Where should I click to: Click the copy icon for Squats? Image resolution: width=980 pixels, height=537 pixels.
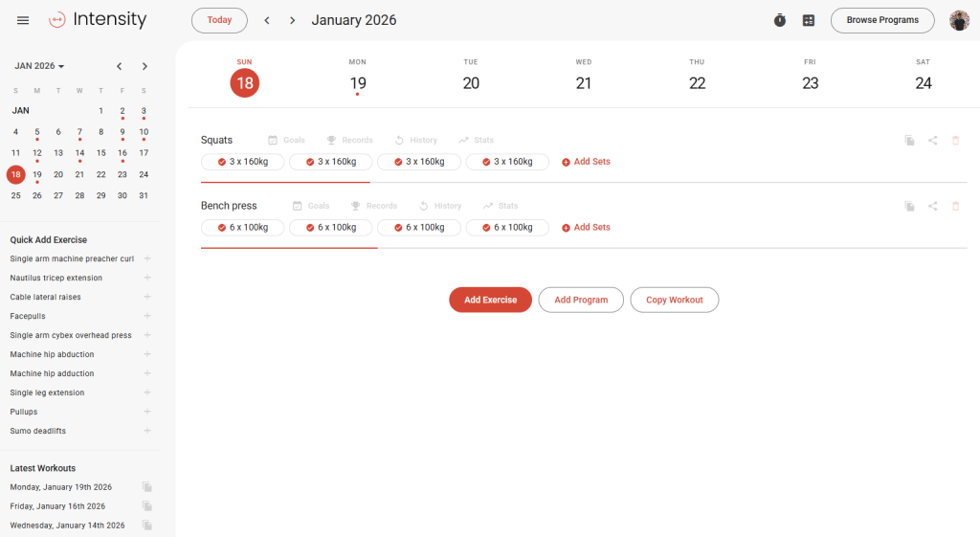pos(909,141)
